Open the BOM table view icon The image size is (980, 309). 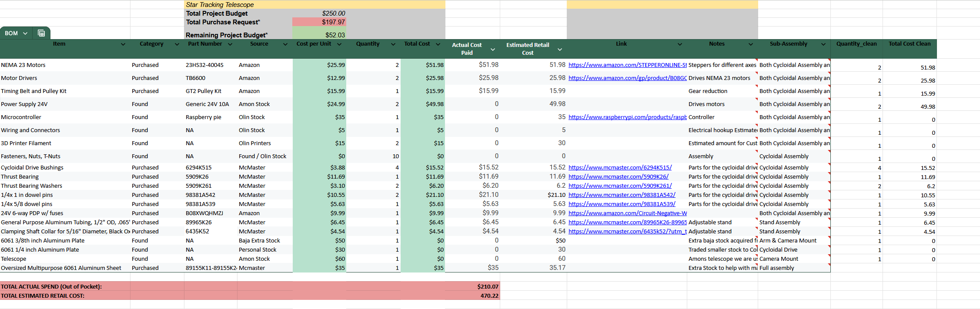[x=41, y=33]
